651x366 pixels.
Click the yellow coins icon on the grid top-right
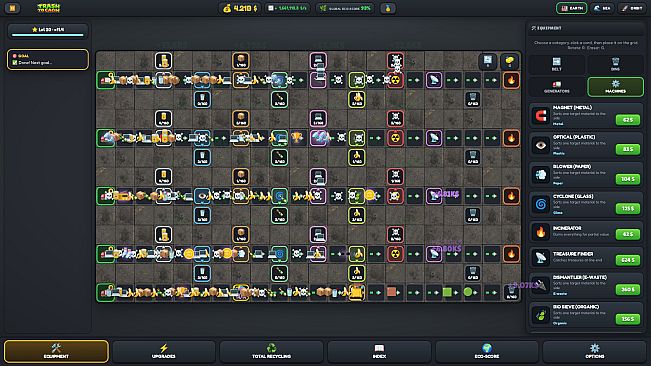click(509, 61)
